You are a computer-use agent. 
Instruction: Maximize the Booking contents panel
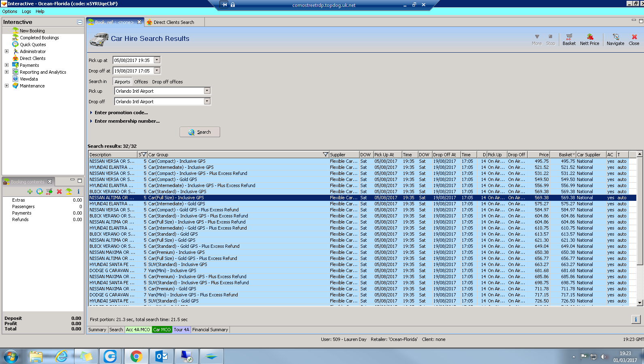tap(80, 181)
